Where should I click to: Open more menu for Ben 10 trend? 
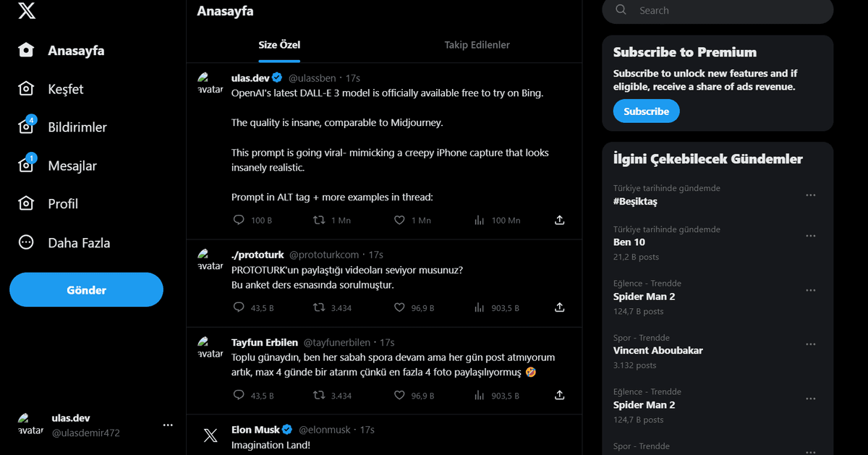pyautogui.click(x=811, y=236)
